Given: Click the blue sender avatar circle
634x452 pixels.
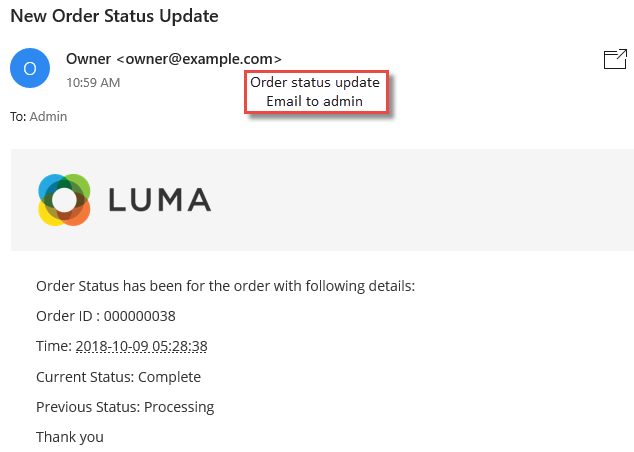Looking at the screenshot, I should pyautogui.click(x=30, y=68).
